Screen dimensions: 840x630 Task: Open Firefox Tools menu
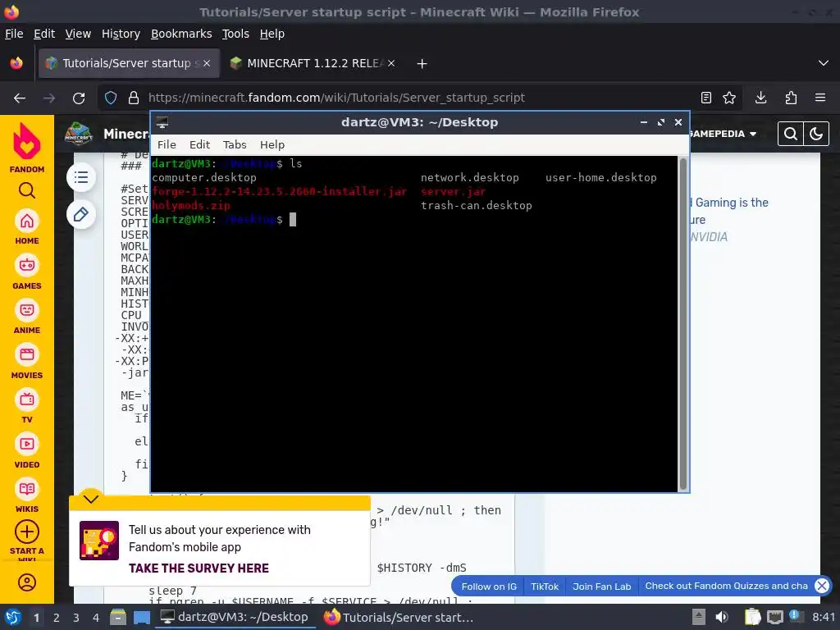235,34
